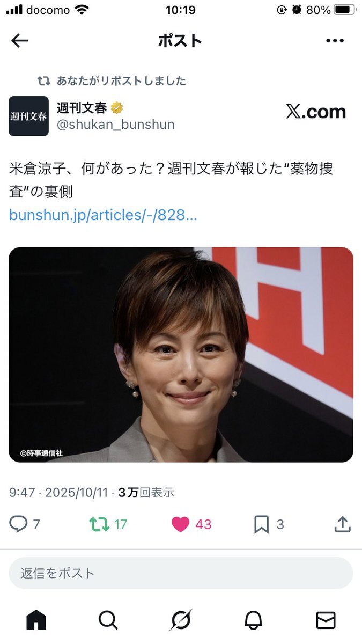This screenshot has width=362, height=644.
Task: Open the article photo thumbnail
Action: [181, 355]
